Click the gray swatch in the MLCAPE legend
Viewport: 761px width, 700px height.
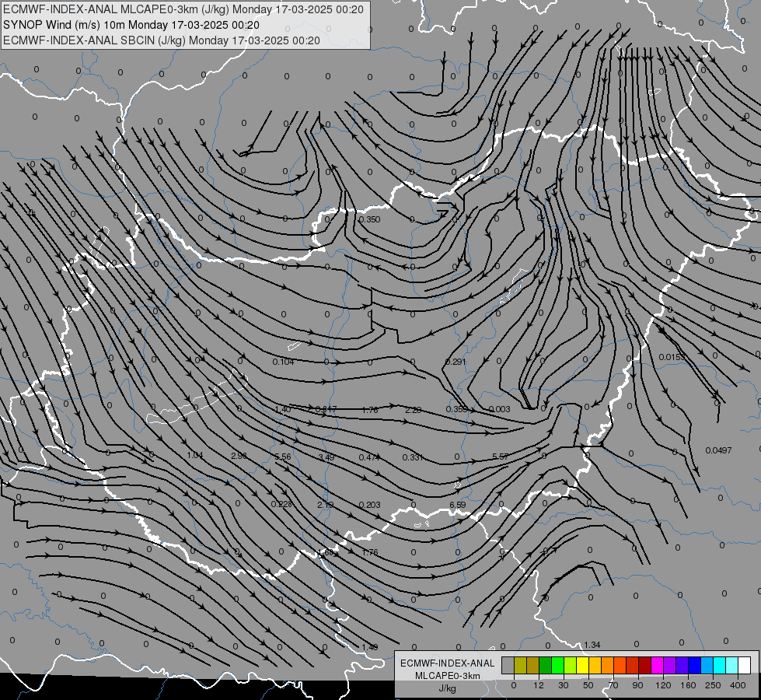(508, 665)
